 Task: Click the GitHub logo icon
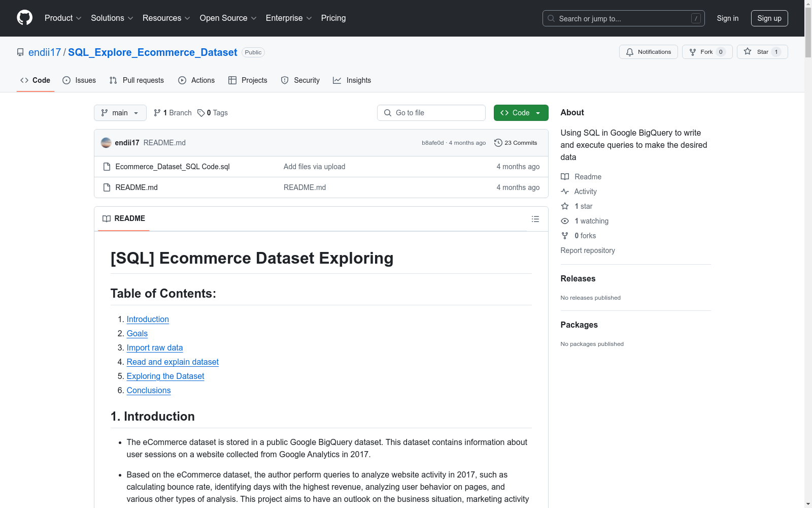pos(24,18)
